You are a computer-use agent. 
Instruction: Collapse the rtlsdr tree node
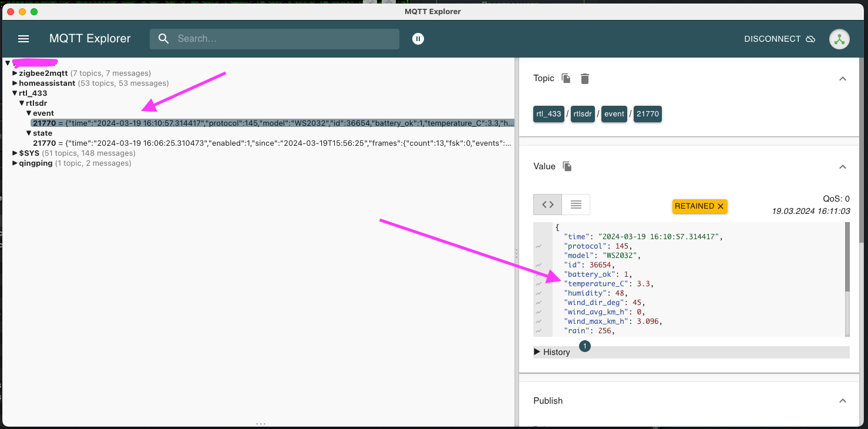click(x=22, y=103)
